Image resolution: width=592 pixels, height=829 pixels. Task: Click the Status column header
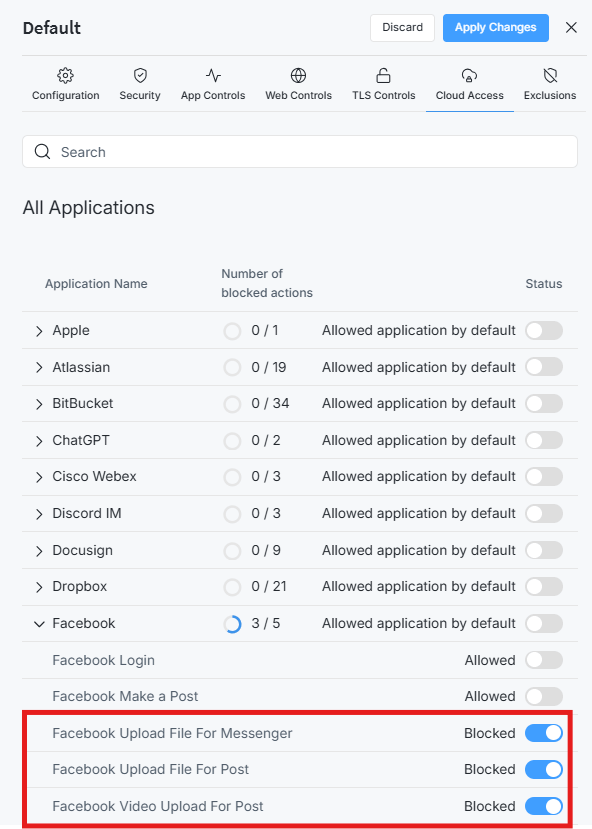[544, 283]
